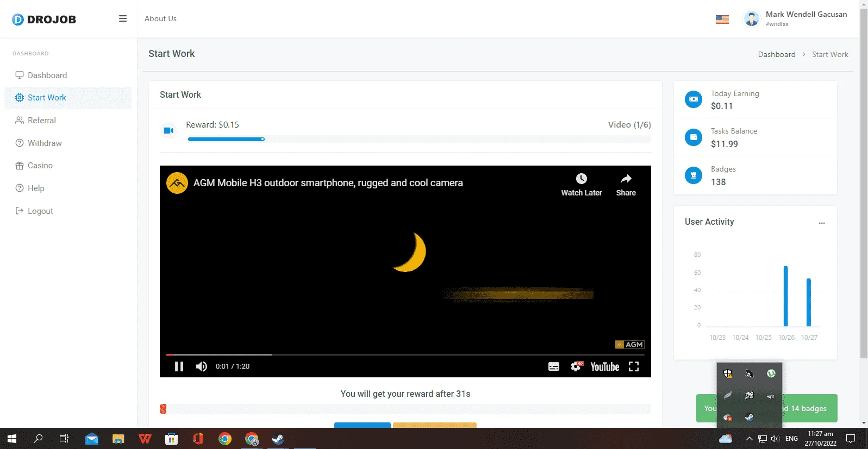Toggle the sidebar hamburger menu
The image size is (868, 449).
[123, 18]
